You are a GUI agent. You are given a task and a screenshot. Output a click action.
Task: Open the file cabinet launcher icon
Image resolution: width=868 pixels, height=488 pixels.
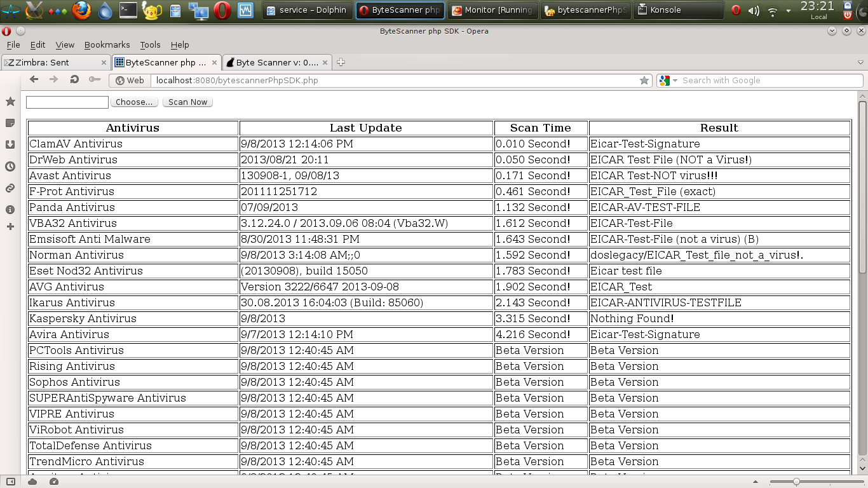click(x=175, y=10)
